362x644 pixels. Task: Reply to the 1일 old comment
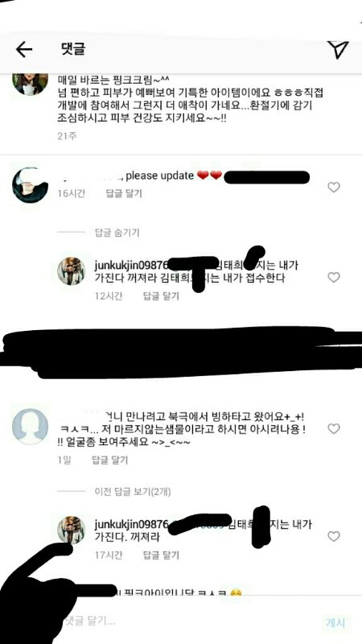tap(109, 460)
